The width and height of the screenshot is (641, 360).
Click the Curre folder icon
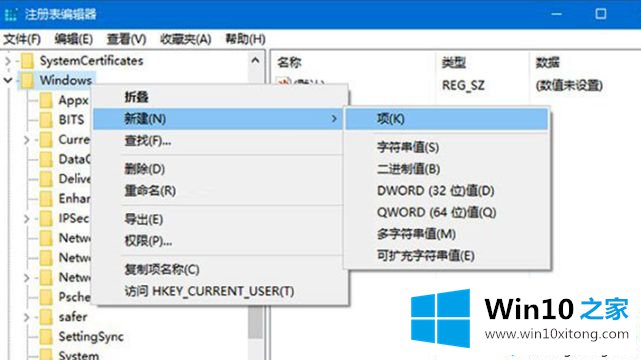[46, 139]
